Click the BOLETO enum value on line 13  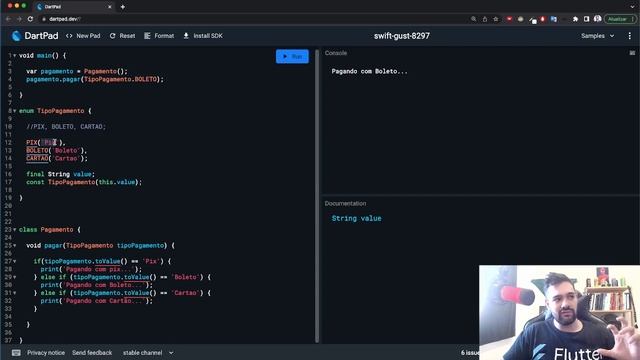(x=37, y=151)
